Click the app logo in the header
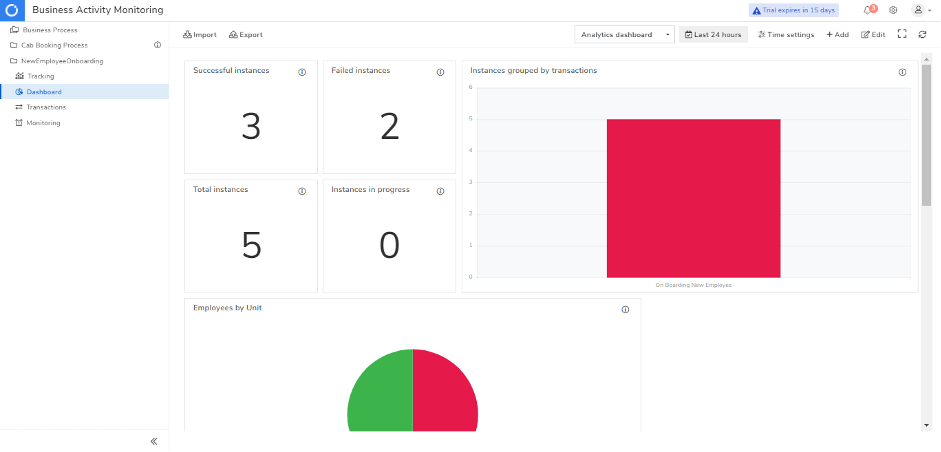Image resolution: width=941 pixels, height=452 pixels. [12, 10]
